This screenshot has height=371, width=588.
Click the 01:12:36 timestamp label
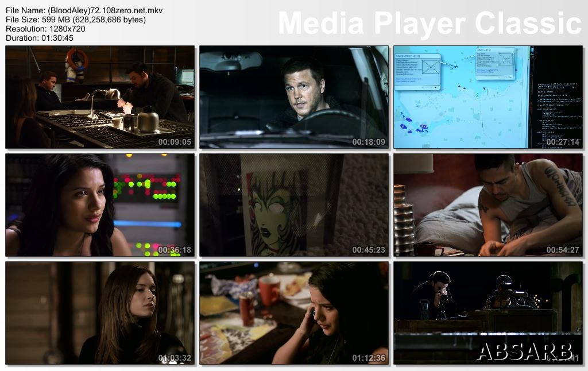click(369, 358)
